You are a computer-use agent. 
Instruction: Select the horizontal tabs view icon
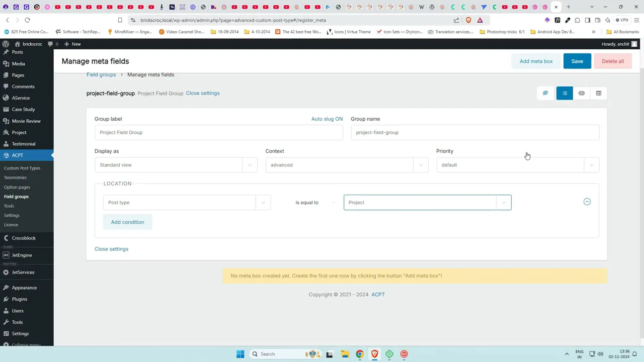click(582, 93)
